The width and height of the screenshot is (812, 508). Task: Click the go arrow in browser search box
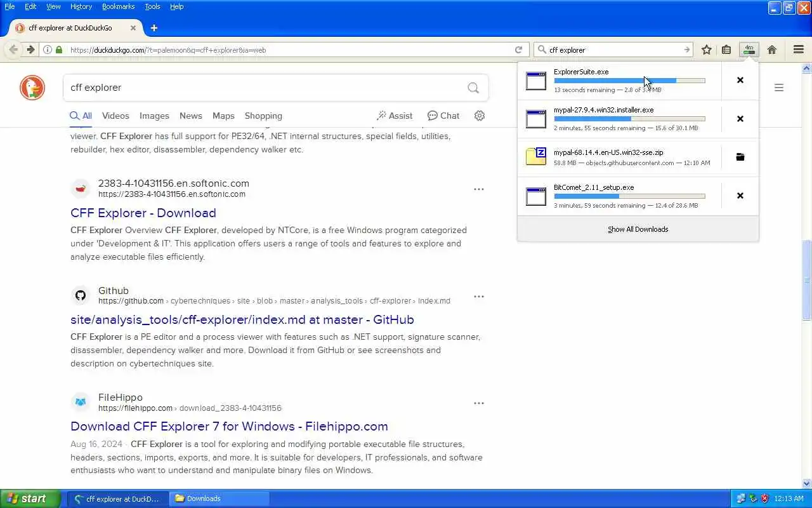686,50
